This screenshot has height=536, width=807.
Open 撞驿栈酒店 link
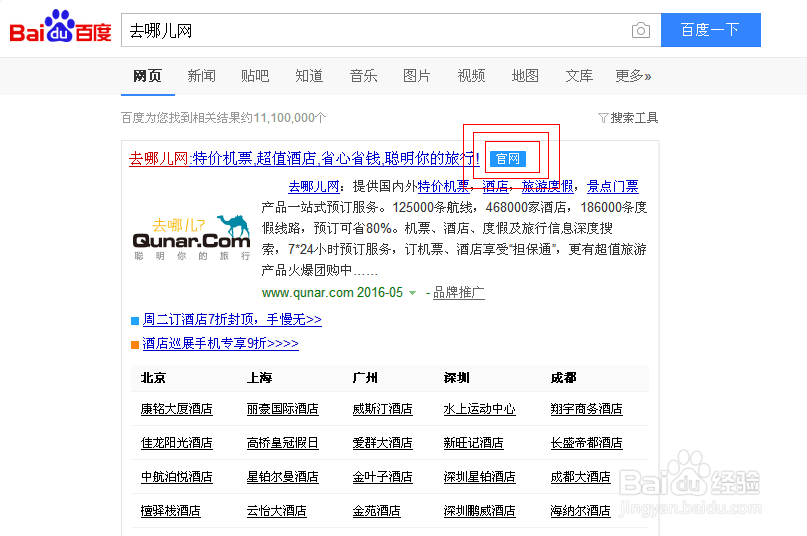coord(170,511)
